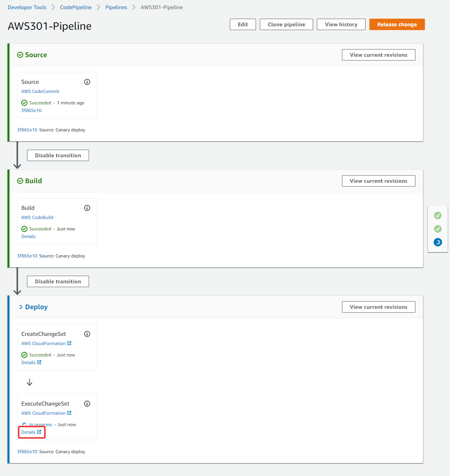
Task: Open external link icon beside CreateChangeSet AWS CloudFormation
Action: pos(69,343)
